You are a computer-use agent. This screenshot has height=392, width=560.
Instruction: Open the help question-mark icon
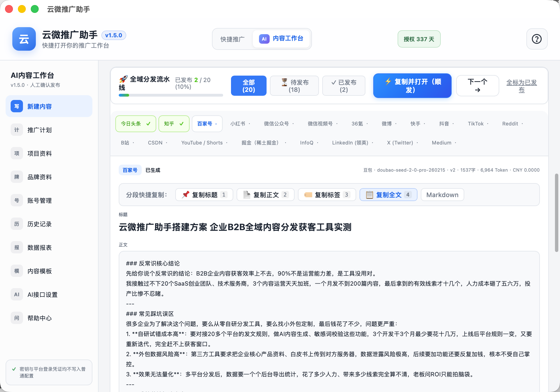pos(536,39)
